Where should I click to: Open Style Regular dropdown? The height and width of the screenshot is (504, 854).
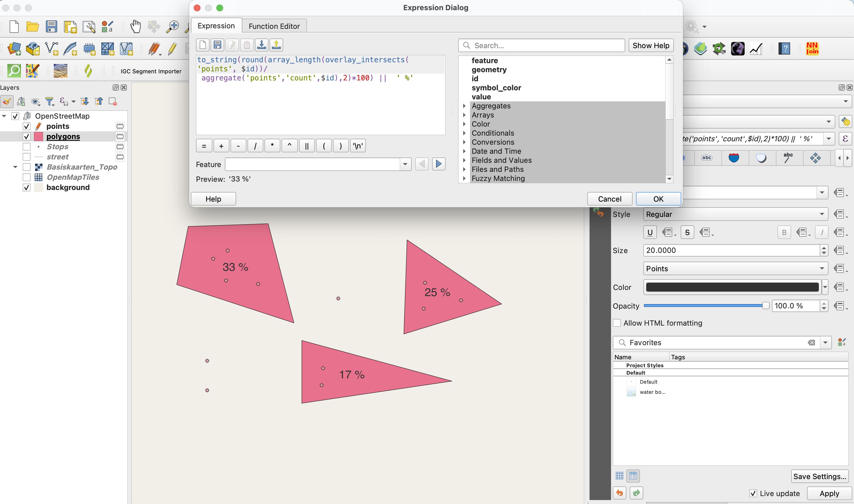pos(735,214)
